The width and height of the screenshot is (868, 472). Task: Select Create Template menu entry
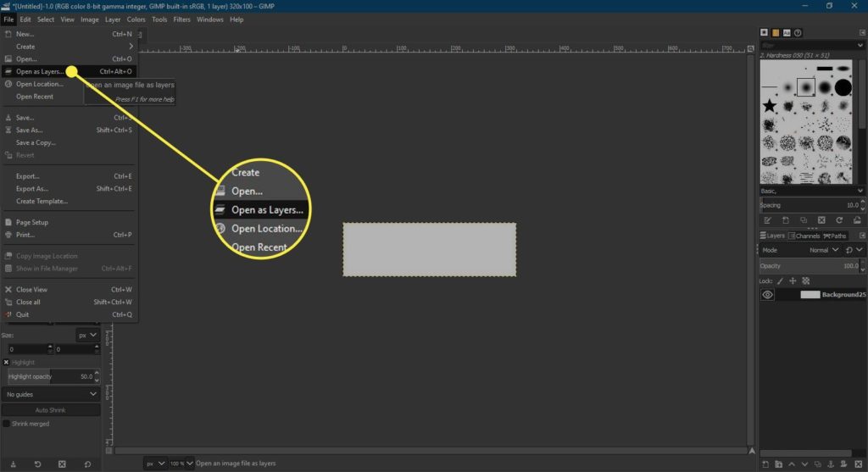pyautogui.click(x=69, y=202)
